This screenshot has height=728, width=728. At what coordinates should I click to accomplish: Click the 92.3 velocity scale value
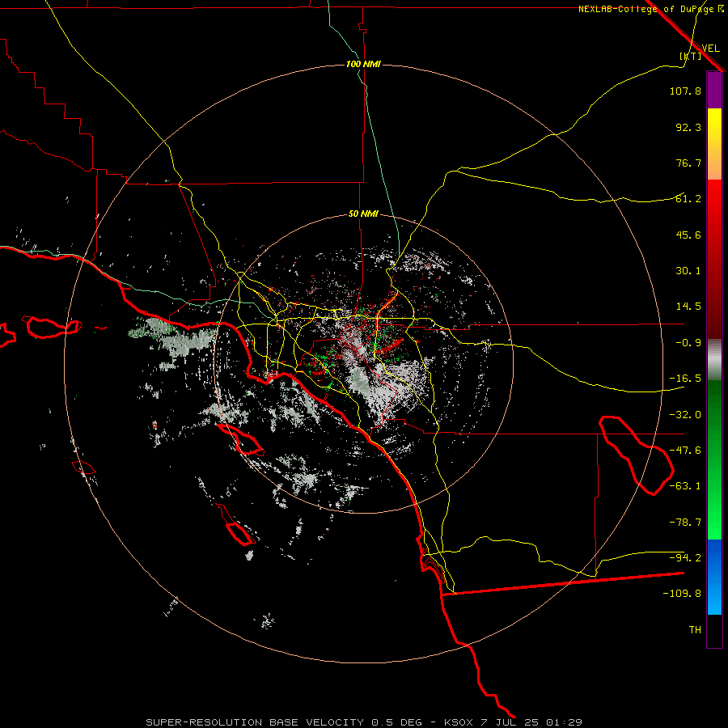pyautogui.click(x=688, y=127)
